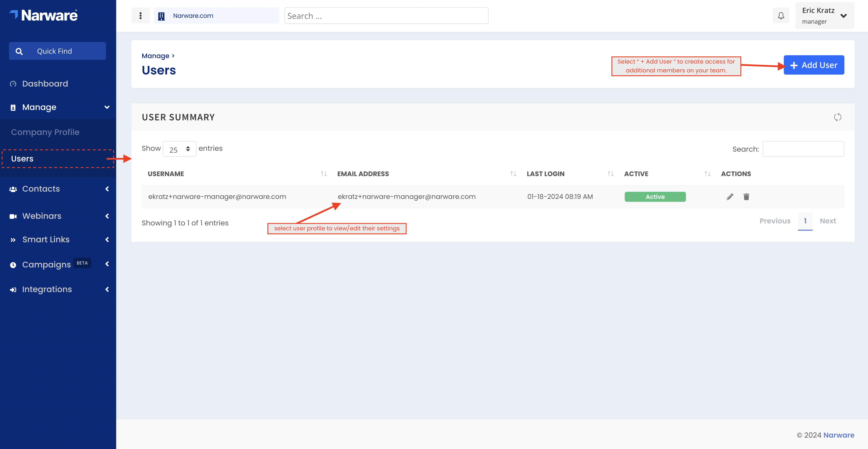The image size is (868, 449).
Task: Click the Quick Find button
Action: (57, 51)
